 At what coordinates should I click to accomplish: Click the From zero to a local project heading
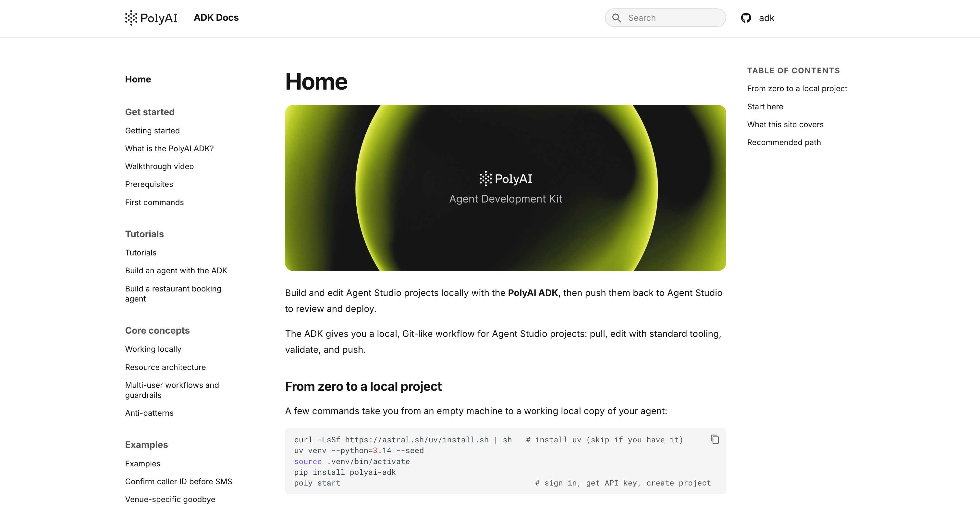pos(363,386)
